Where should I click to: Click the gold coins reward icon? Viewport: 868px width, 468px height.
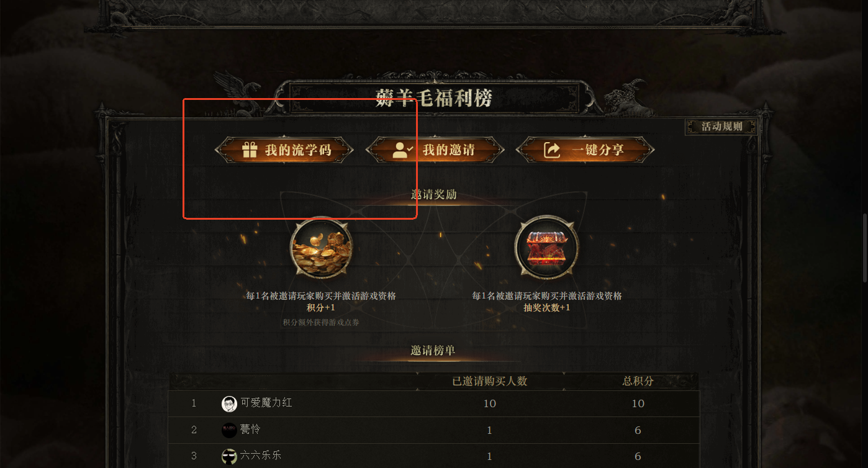(x=321, y=247)
